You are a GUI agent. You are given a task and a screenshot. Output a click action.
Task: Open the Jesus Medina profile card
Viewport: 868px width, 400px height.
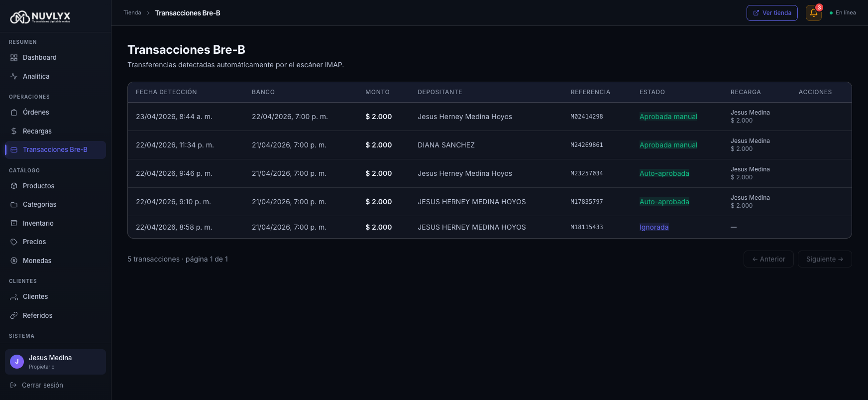55,362
